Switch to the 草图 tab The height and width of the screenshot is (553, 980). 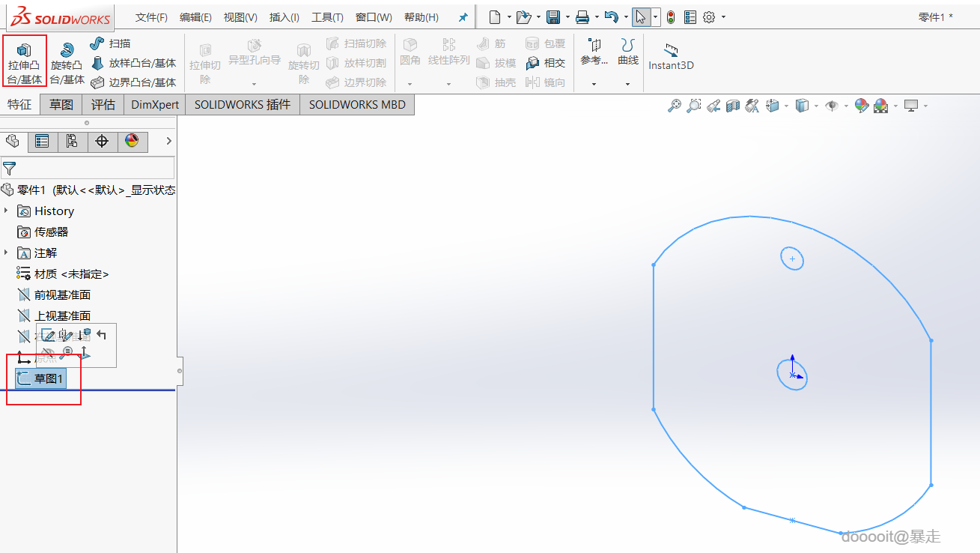61,104
